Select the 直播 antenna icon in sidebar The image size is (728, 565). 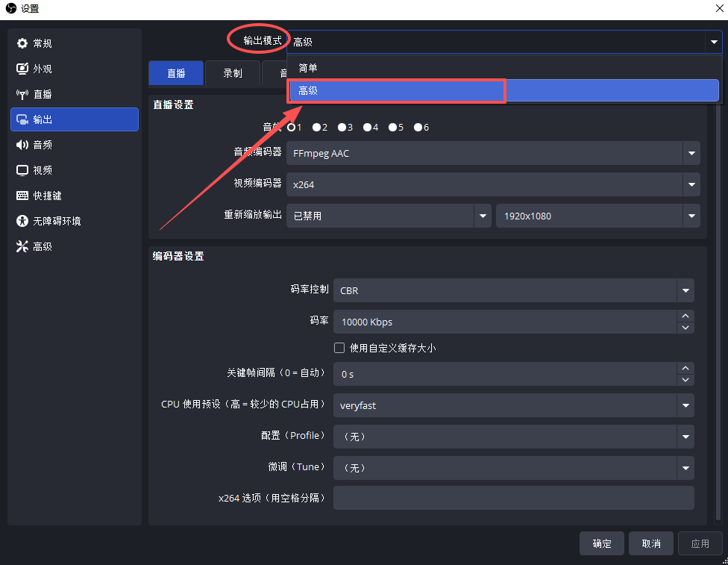[22, 94]
